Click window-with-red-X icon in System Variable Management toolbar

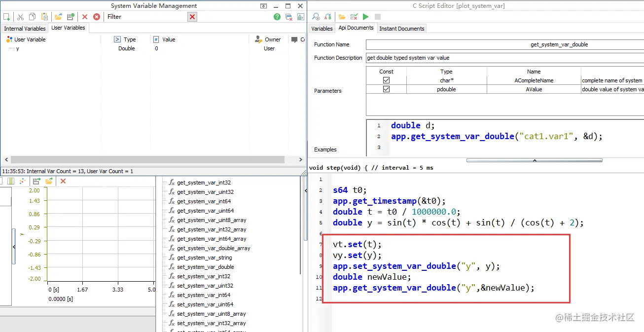[289, 17]
